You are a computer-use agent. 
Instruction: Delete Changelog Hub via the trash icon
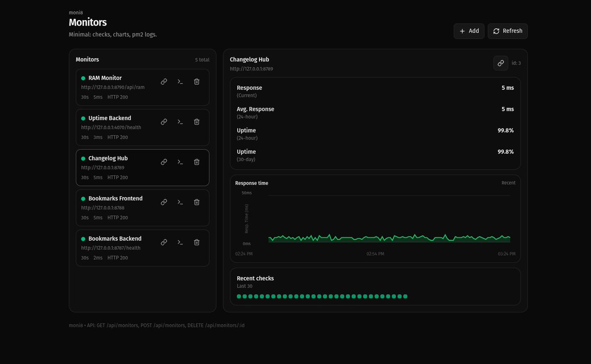point(197,162)
